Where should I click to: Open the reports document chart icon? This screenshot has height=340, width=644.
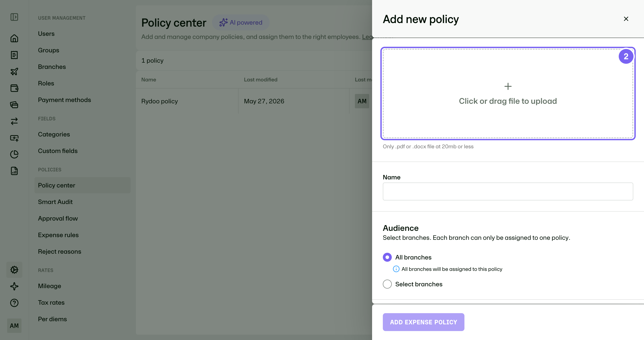[14, 171]
